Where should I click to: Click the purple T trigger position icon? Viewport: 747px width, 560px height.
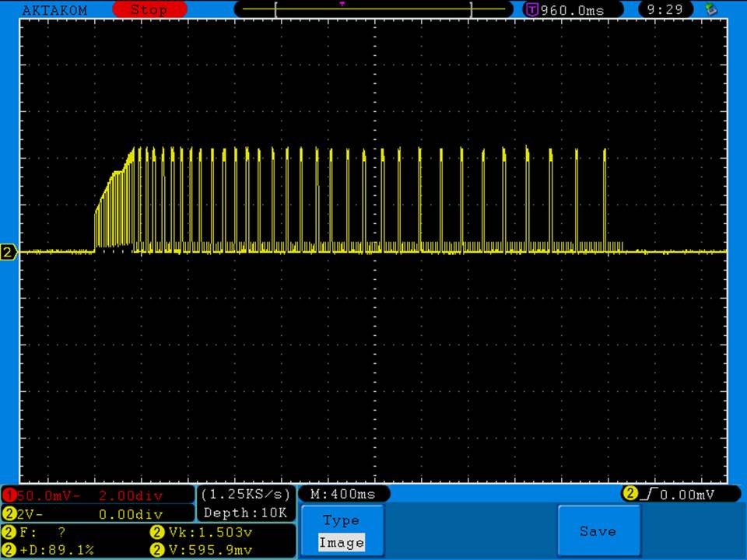click(x=532, y=10)
